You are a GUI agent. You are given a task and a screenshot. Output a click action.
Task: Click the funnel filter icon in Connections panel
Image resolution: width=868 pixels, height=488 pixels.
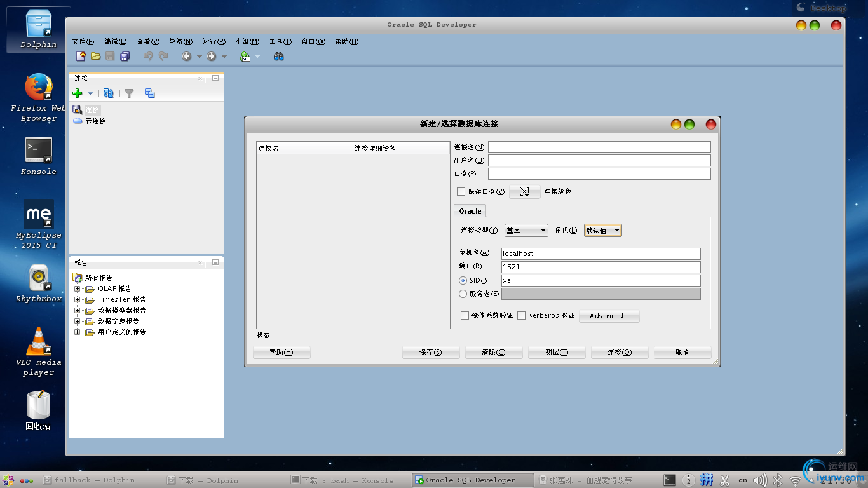129,93
